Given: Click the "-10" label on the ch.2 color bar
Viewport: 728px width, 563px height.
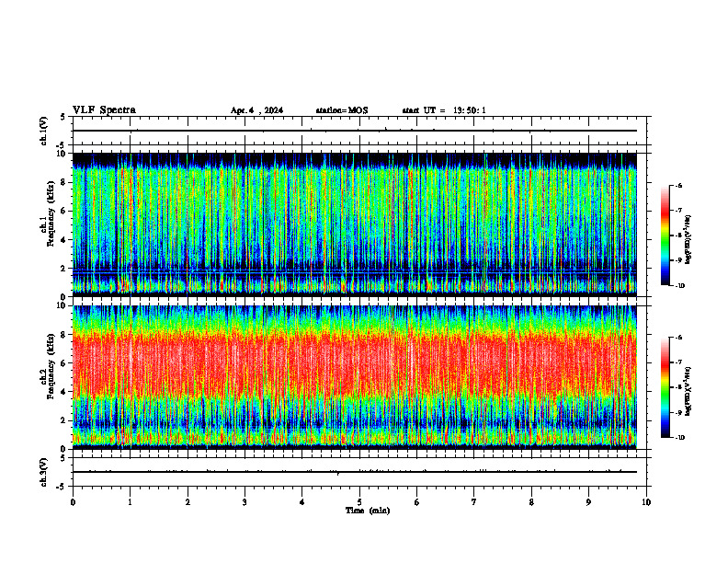Looking at the screenshot, I should point(680,438).
